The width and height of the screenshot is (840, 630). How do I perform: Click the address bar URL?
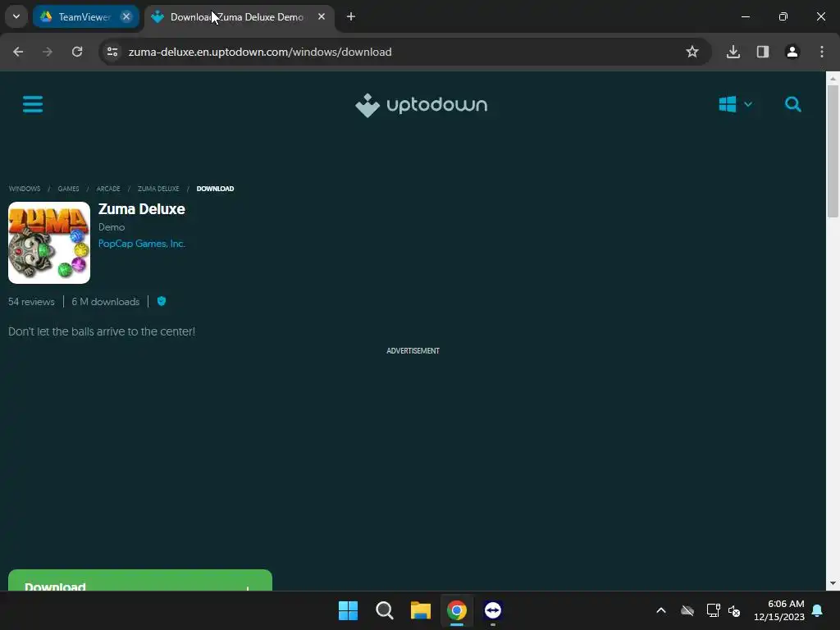[260, 52]
